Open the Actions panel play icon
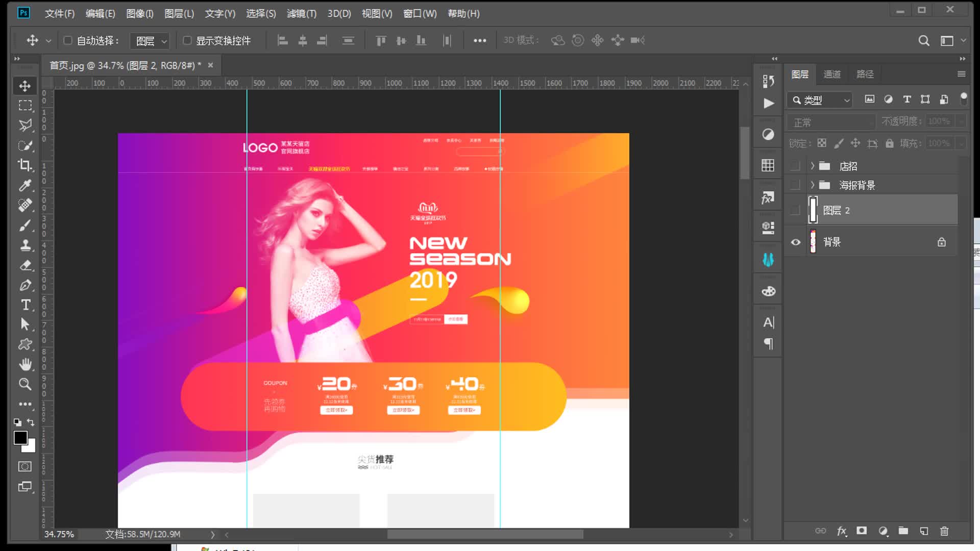980x551 pixels. pyautogui.click(x=768, y=104)
